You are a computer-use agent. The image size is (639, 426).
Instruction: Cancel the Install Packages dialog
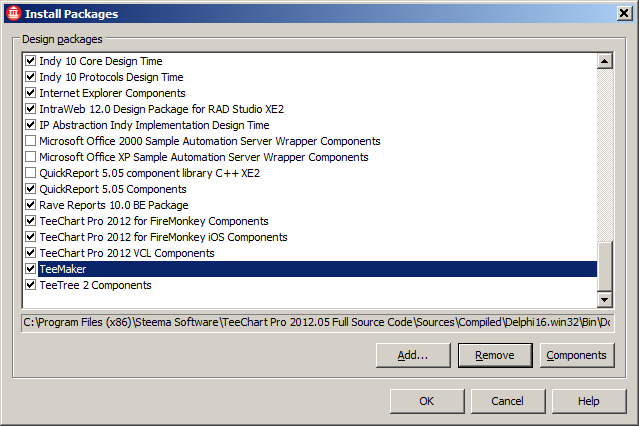[508, 401]
